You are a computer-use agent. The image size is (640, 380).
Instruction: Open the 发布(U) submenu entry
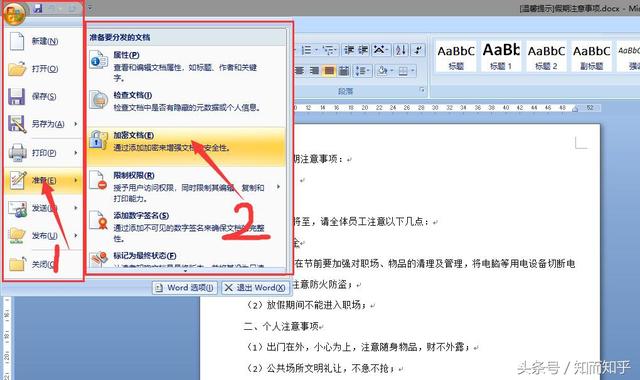pyautogui.click(x=43, y=236)
